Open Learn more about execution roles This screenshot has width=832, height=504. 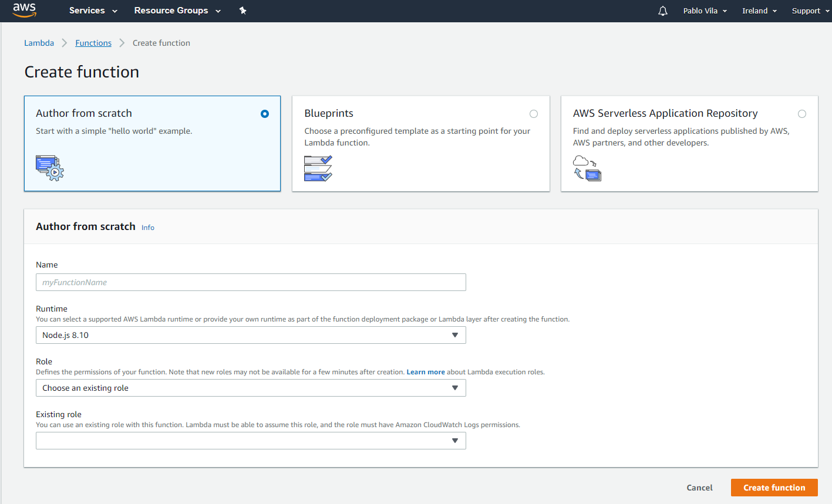pos(426,372)
